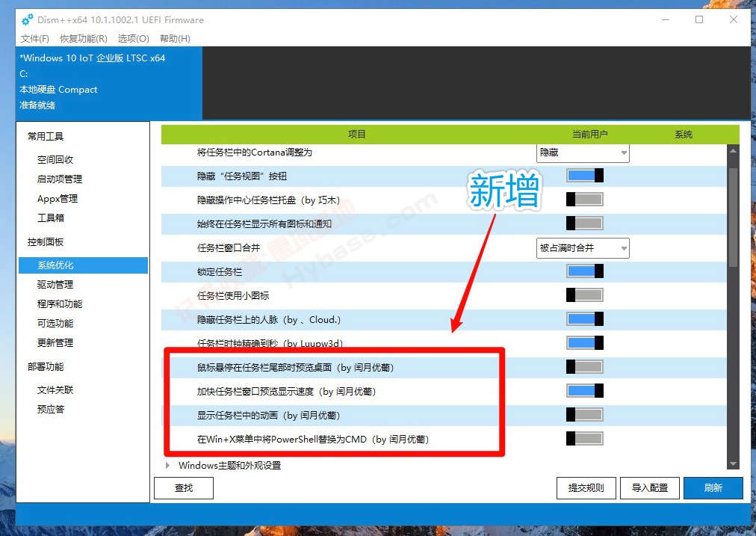756x536 pixels.
Task: Toggle 始终在任务栏显示所有图标和通知 switch
Action: pyautogui.click(x=585, y=224)
